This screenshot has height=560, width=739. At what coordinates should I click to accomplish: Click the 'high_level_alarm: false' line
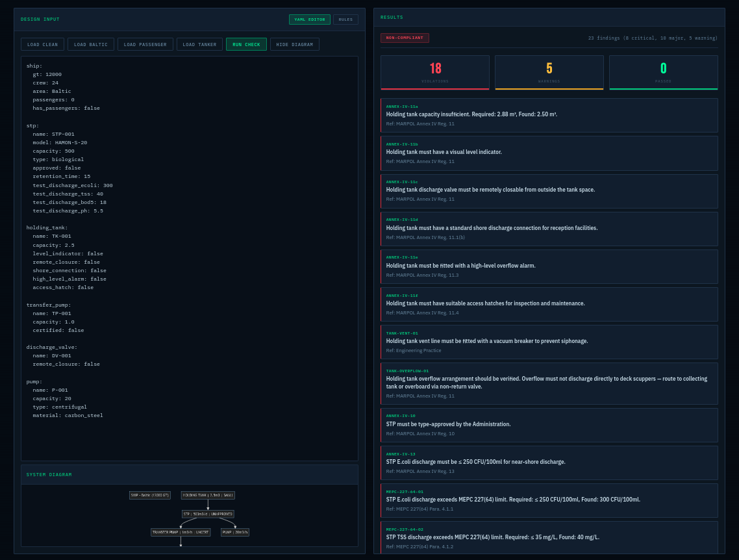pyautogui.click(x=69, y=279)
